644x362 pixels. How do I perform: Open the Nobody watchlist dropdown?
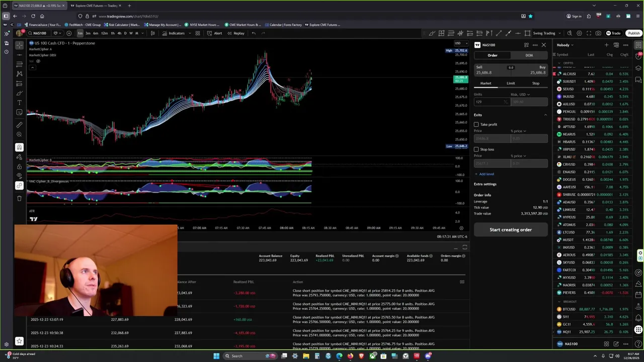coord(565,45)
